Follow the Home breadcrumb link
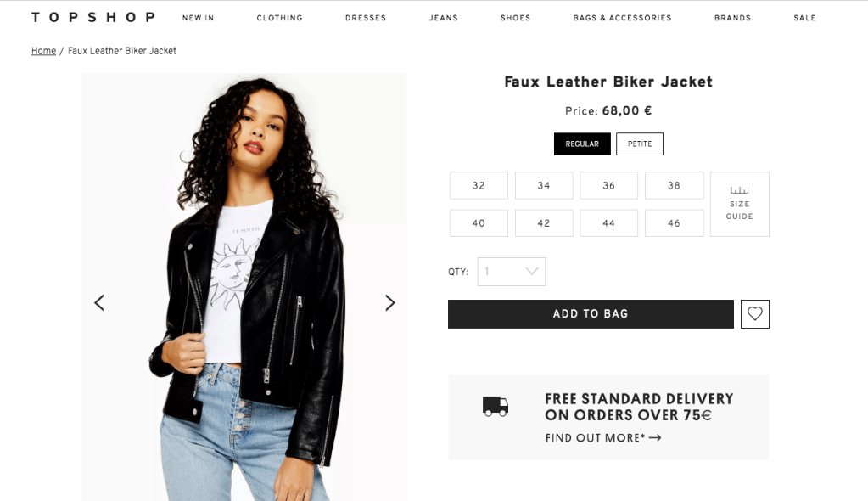 [x=43, y=50]
